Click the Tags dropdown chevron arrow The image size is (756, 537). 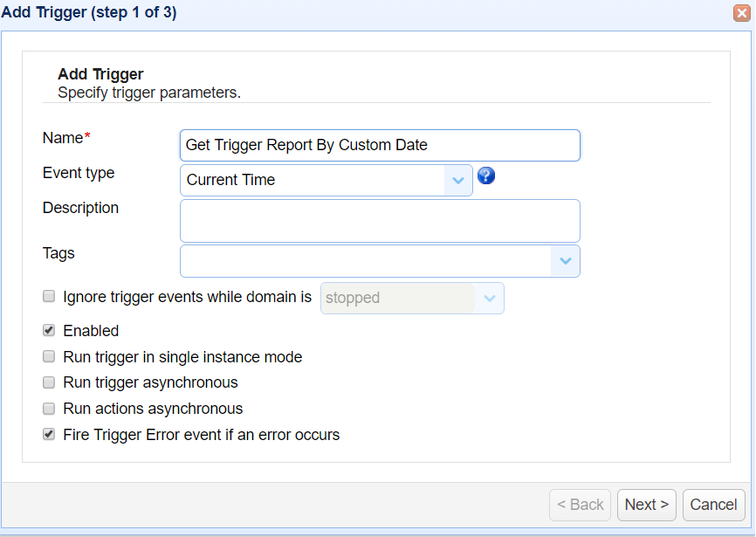click(566, 261)
